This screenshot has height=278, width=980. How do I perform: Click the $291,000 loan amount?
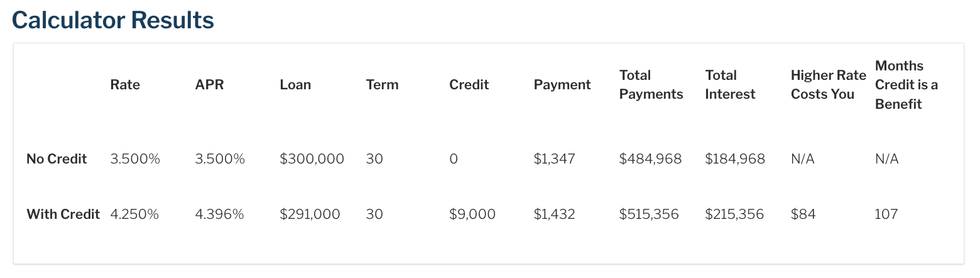coord(310,214)
